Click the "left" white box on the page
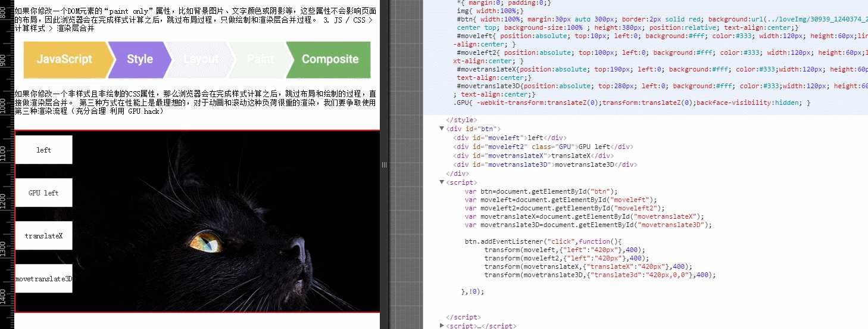 (x=43, y=150)
